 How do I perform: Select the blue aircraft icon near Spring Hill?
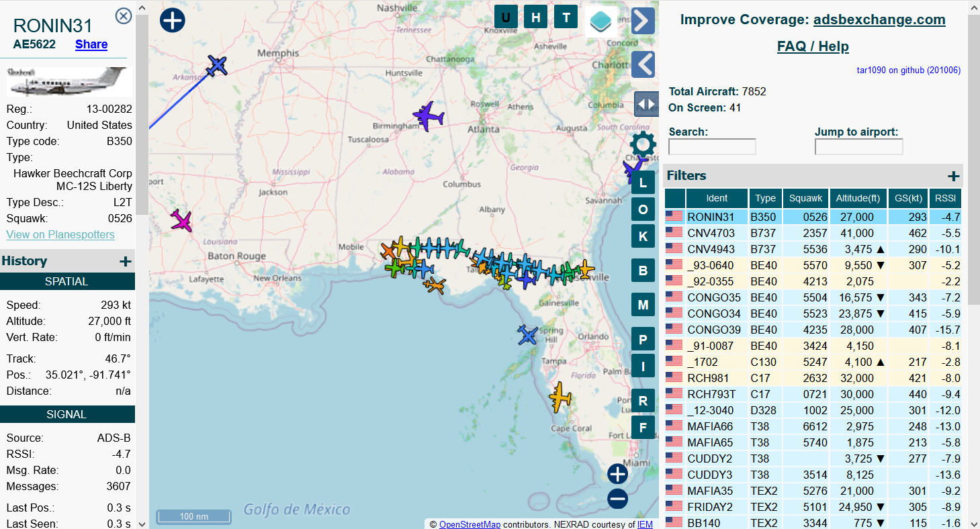click(528, 334)
